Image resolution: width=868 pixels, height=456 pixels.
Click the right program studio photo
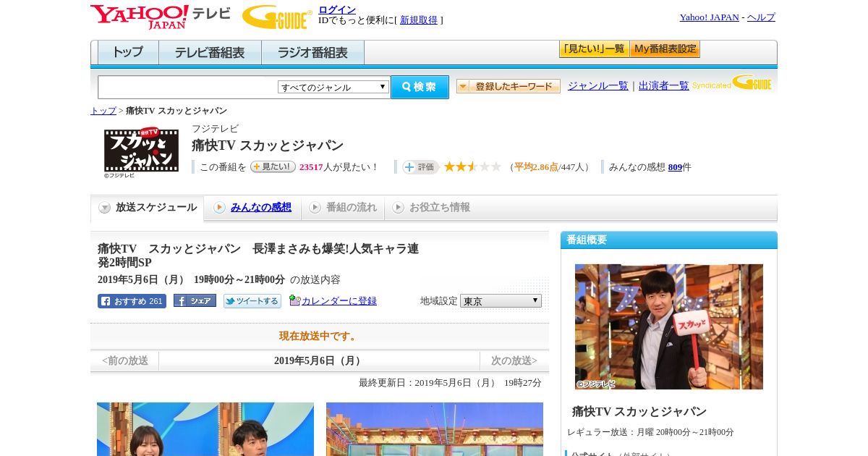(x=435, y=429)
